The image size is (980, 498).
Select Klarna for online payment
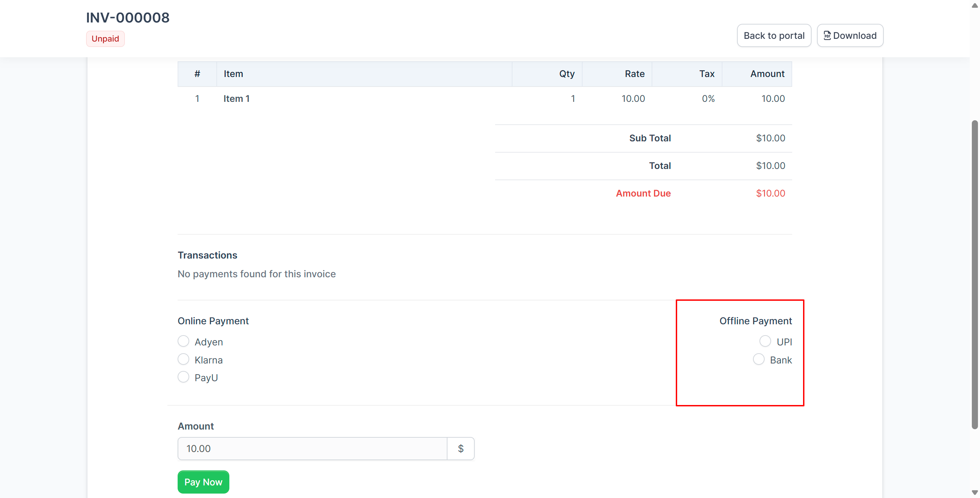(183, 359)
